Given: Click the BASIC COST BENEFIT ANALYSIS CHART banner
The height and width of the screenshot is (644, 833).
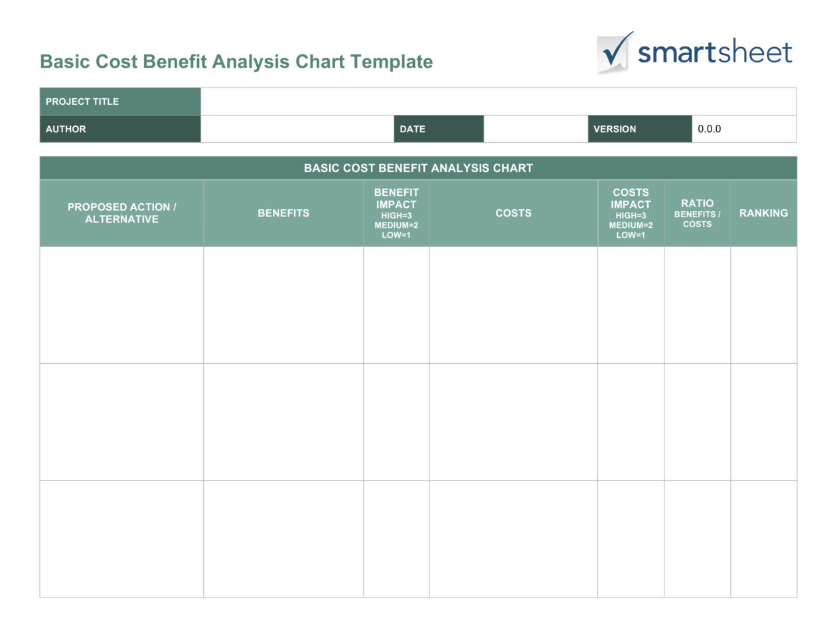Looking at the screenshot, I should pyautogui.click(x=419, y=168).
